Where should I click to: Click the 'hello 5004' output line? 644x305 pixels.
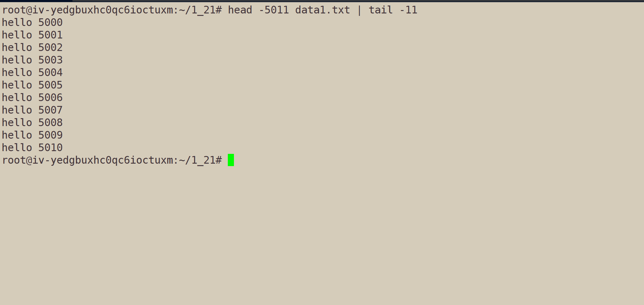point(32,73)
